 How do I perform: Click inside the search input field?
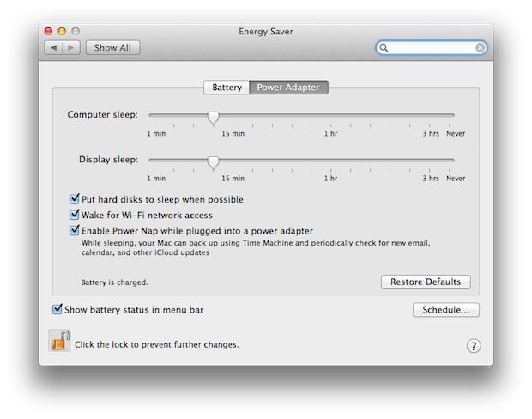click(432, 47)
